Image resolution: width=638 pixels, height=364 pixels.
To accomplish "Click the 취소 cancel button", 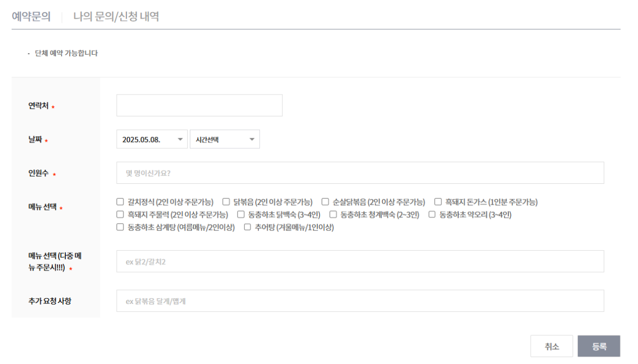I will (x=552, y=346).
